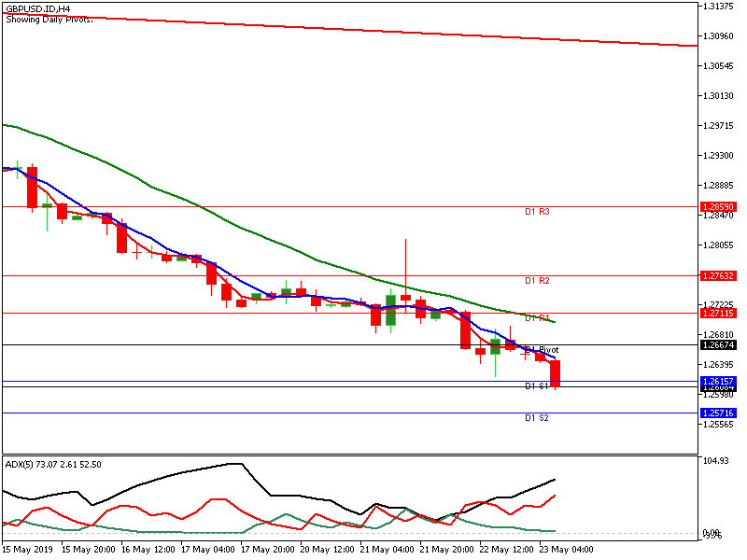747x560 pixels.
Task: Click the ADX(5) indicator label
Action: click(53, 464)
